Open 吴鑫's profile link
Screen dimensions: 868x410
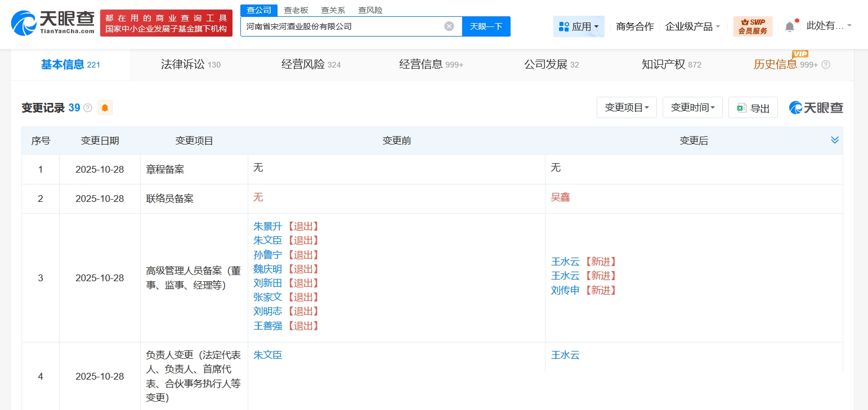click(x=561, y=197)
